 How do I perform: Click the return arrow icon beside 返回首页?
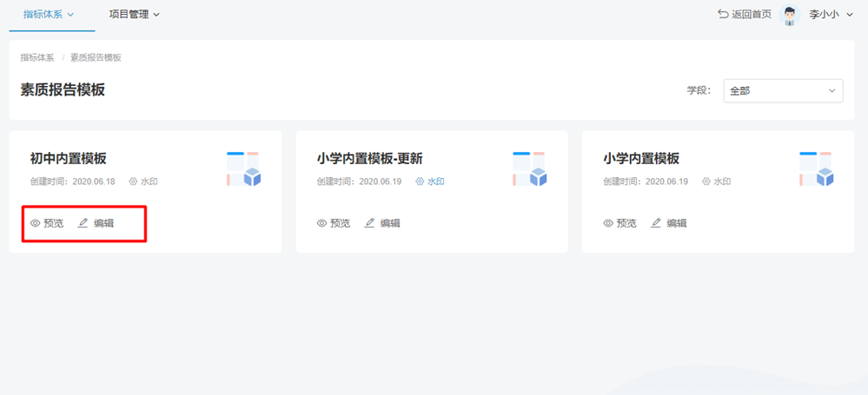[x=723, y=15]
